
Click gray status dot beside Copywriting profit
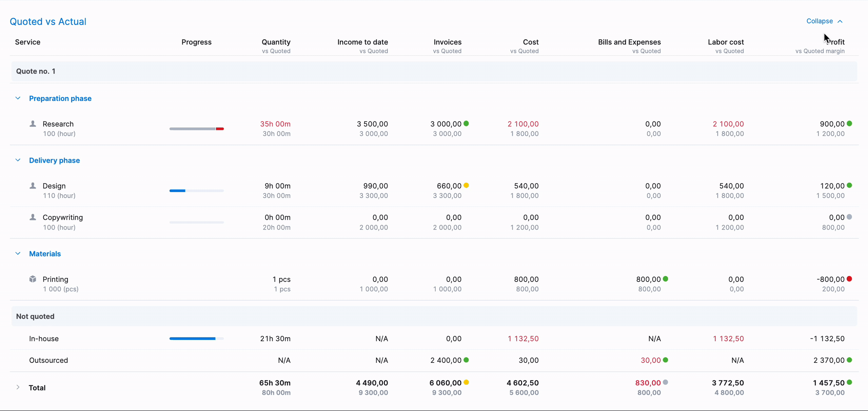[x=849, y=217]
